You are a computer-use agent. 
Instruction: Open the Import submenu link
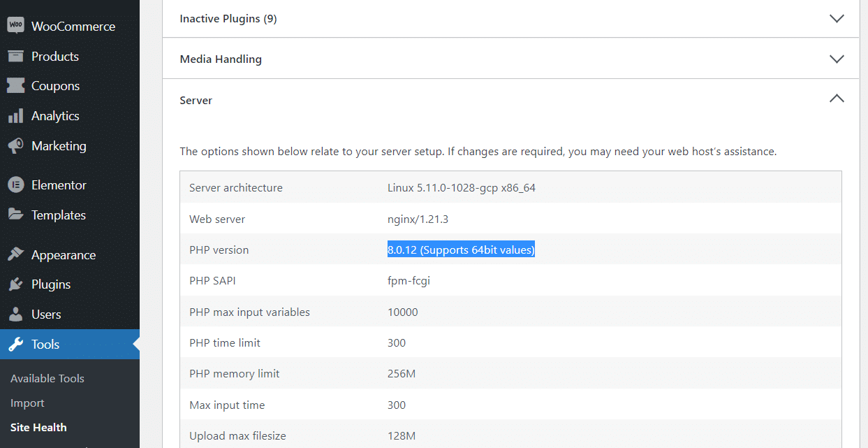tap(27, 403)
